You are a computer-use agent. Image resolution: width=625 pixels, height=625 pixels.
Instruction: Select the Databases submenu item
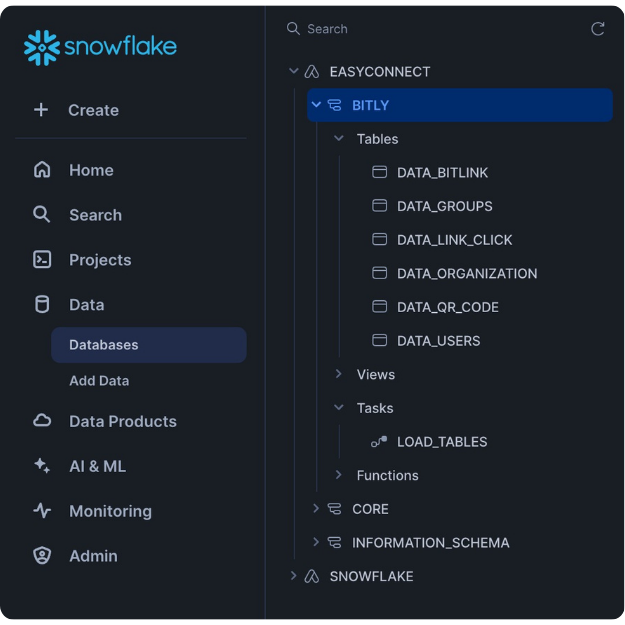(149, 345)
